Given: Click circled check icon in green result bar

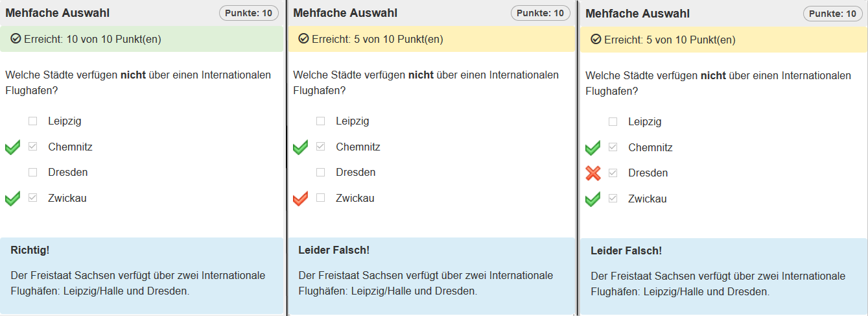Looking at the screenshot, I should coord(16,39).
